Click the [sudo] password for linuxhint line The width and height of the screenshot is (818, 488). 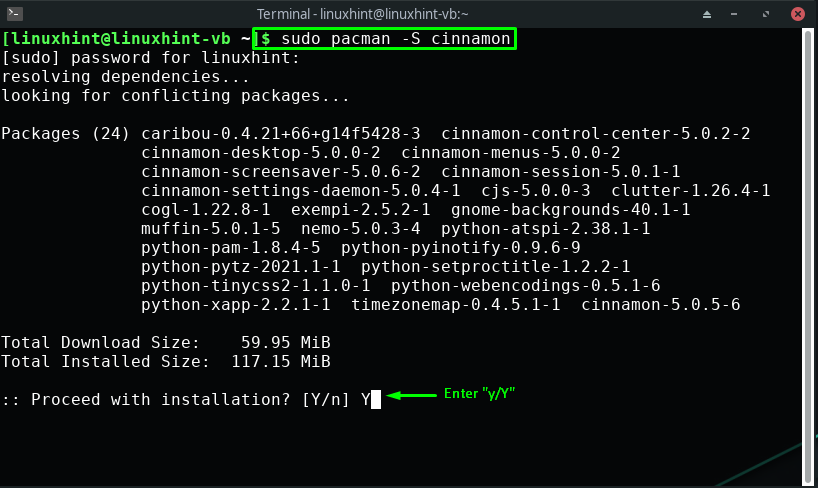click(151, 58)
